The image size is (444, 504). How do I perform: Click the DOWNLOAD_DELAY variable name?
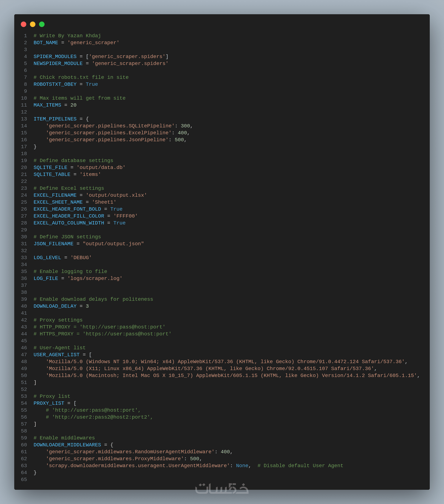[x=55, y=306]
